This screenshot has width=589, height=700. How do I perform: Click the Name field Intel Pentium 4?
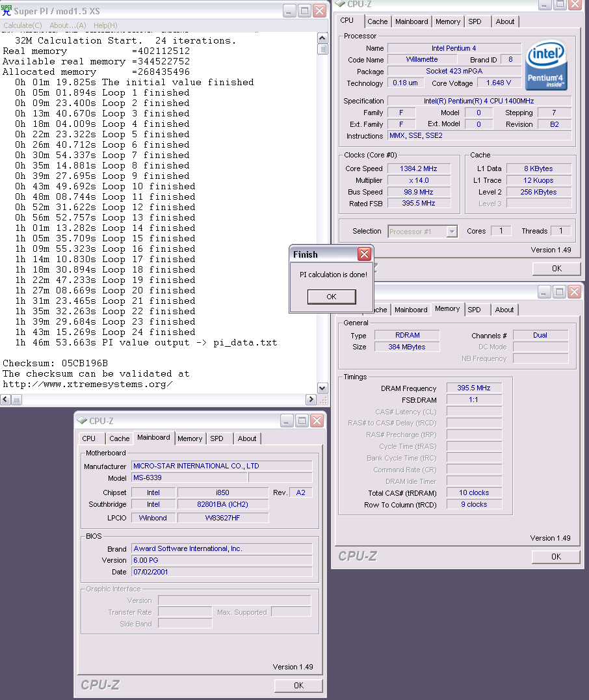454,48
